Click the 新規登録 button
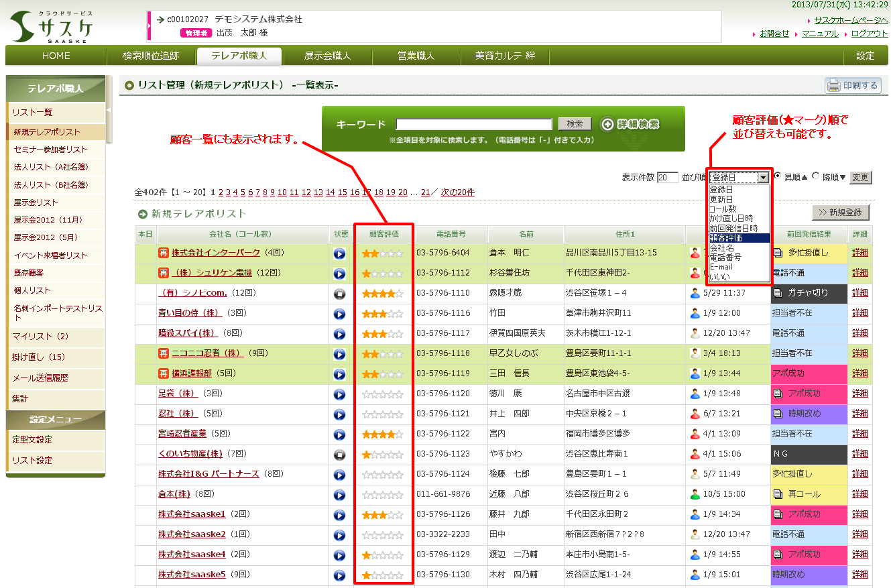The height and width of the screenshot is (588, 891). (x=840, y=213)
